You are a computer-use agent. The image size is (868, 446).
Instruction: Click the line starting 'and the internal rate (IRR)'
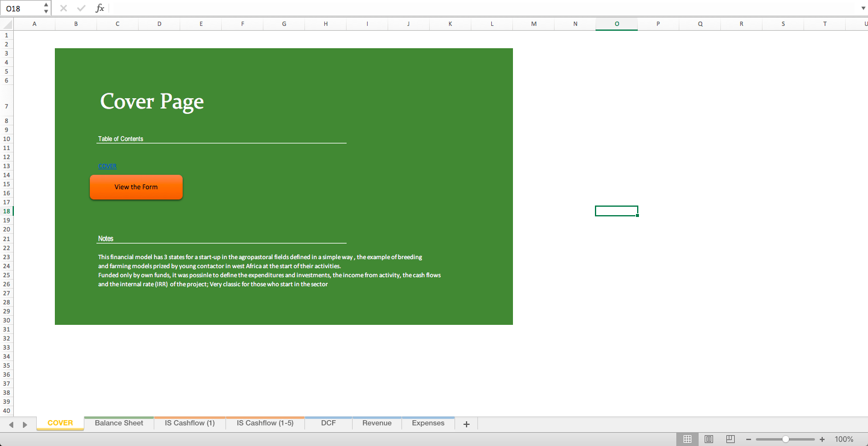click(213, 284)
